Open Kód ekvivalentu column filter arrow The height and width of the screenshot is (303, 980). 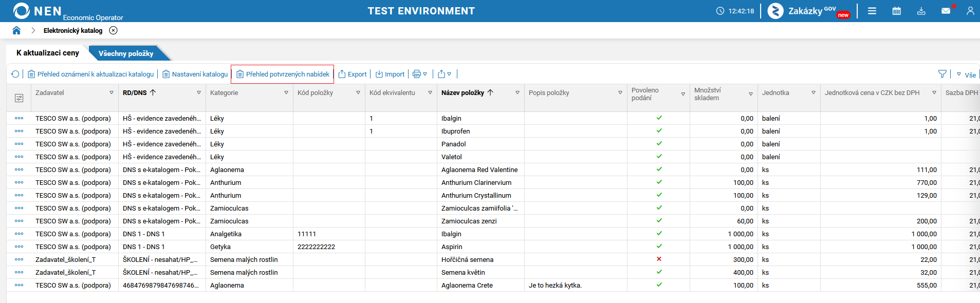[430, 92]
